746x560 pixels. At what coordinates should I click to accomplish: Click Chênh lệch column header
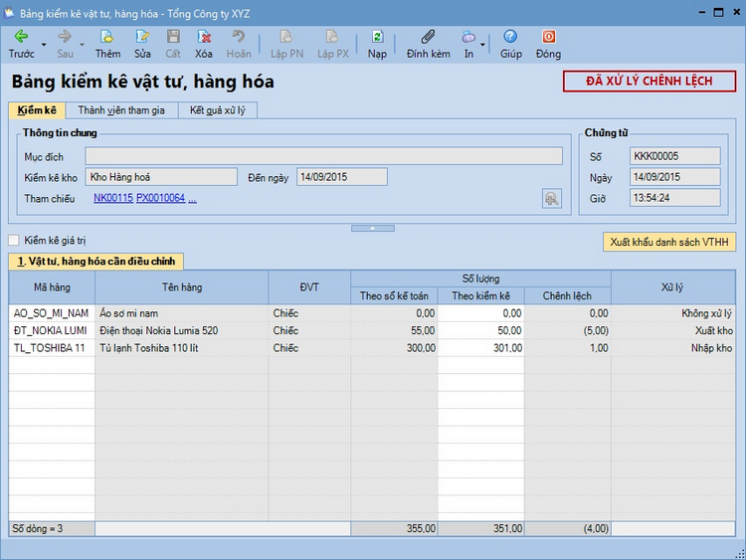(567, 296)
